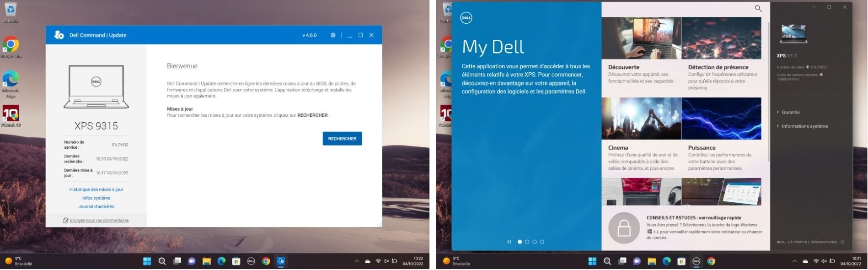Pause the My Dell carousel slideshow

tap(509, 242)
